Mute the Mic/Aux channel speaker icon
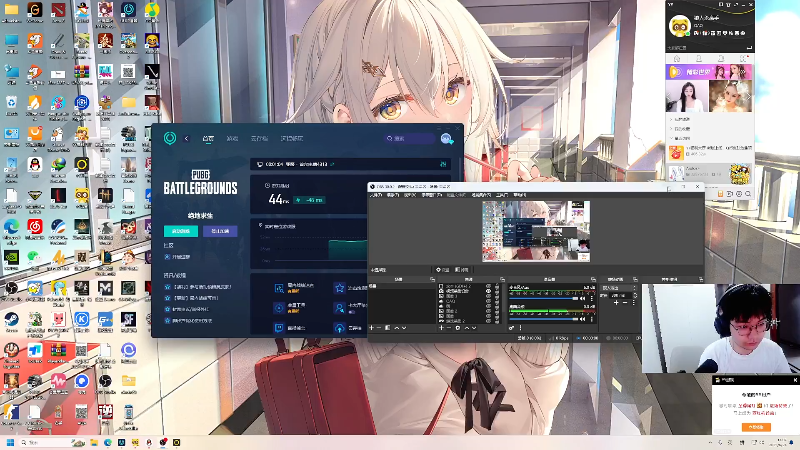 pos(583,298)
